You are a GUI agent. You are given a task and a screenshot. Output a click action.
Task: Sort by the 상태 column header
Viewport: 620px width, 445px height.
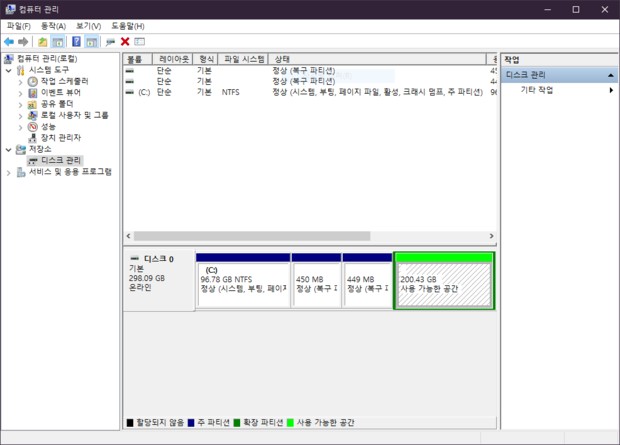pos(377,59)
